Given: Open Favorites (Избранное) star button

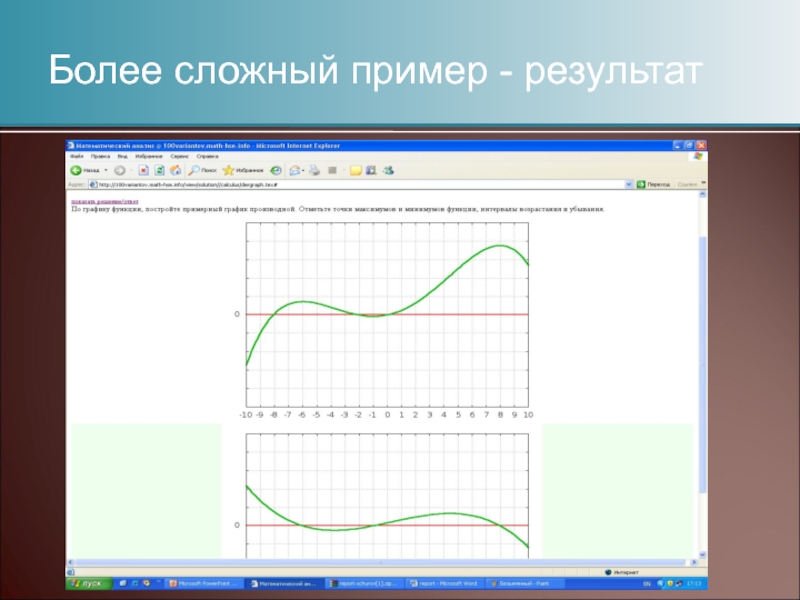Looking at the screenshot, I should [243, 170].
